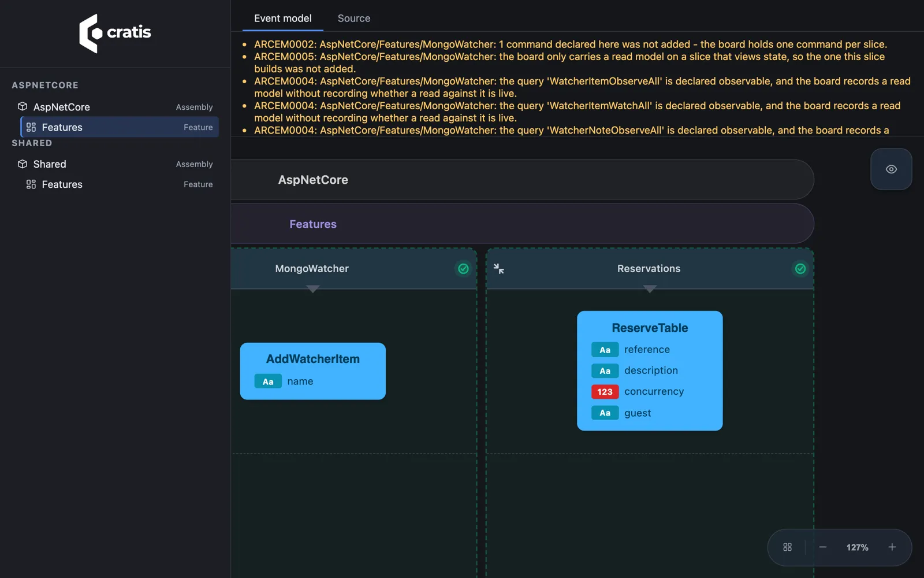Image resolution: width=924 pixels, height=578 pixels.
Task: Click the Cratis logo
Action: click(115, 33)
